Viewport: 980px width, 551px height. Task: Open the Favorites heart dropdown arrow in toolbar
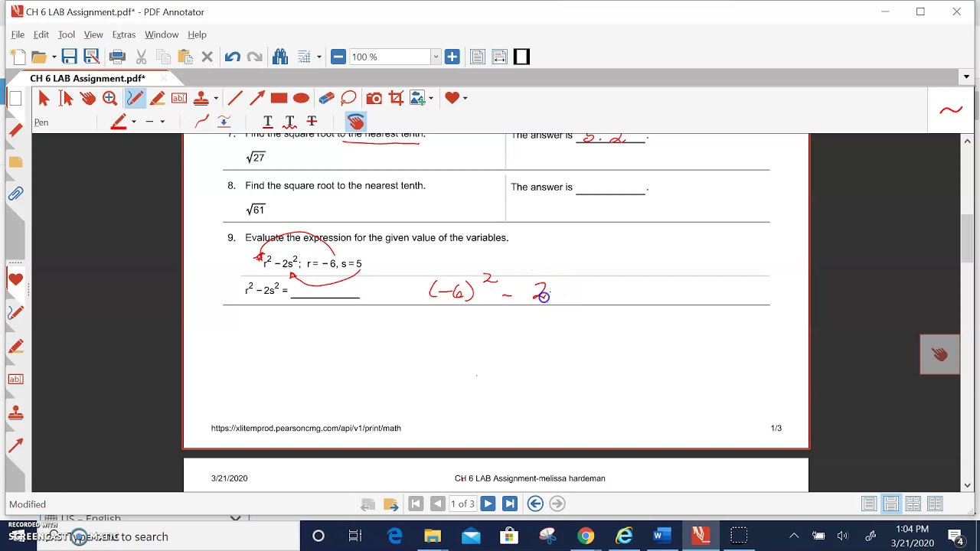click(465, 98)
